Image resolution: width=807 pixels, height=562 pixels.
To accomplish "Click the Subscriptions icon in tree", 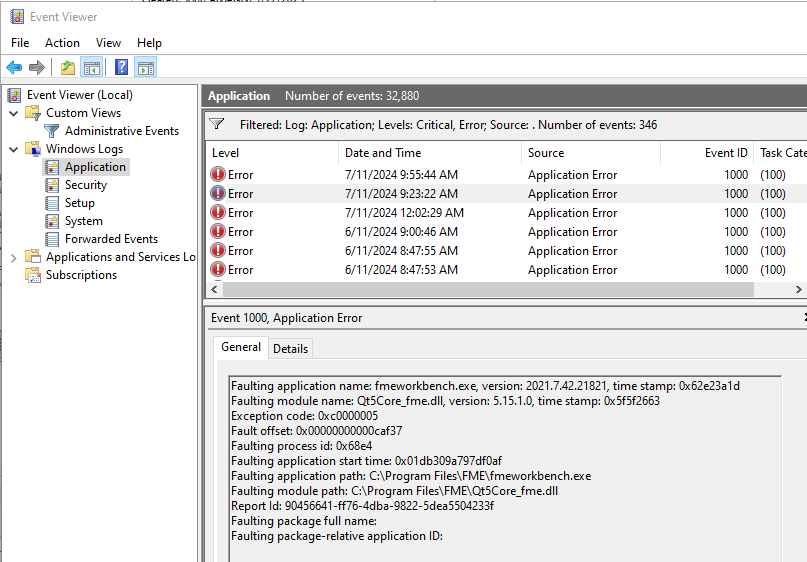I will (x=33, y=275).
